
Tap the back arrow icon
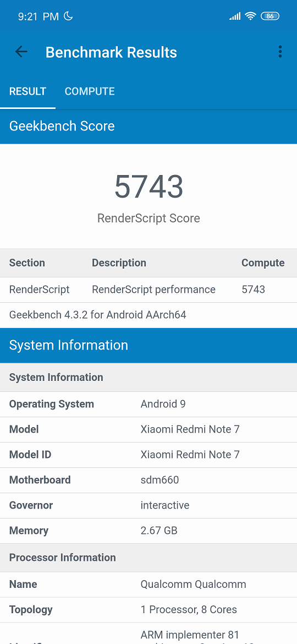[x=21, y=52]
